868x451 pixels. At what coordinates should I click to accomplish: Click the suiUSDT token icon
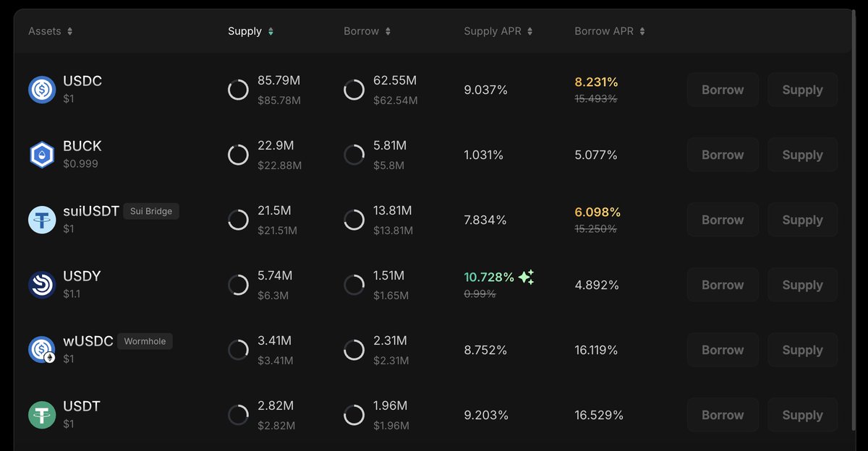(42, 220)
